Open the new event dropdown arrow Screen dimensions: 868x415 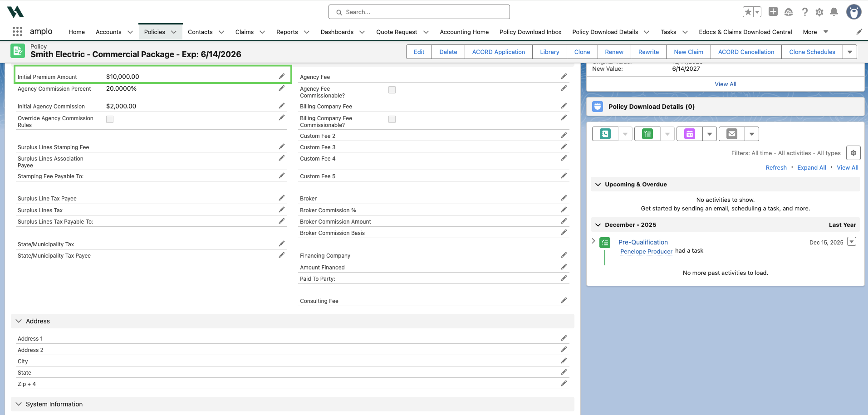[710, 134]
